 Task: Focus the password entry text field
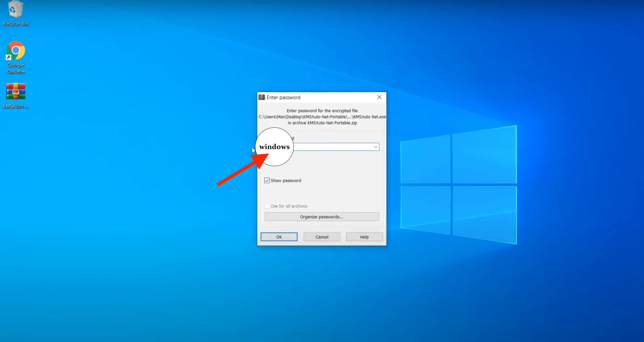coord(333,147)
